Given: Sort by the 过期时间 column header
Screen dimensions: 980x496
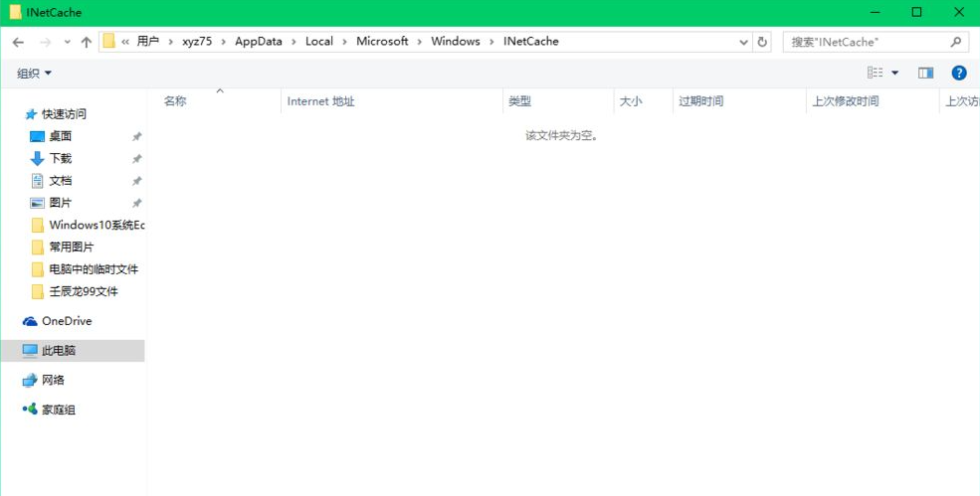Looking at the screenshot, I should (x=700, y=101).
